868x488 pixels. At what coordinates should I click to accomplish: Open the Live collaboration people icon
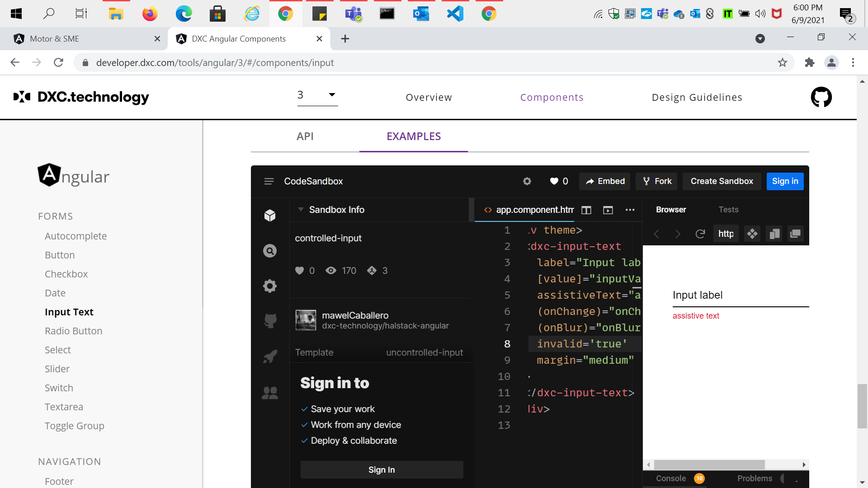[x=270, y=393]
